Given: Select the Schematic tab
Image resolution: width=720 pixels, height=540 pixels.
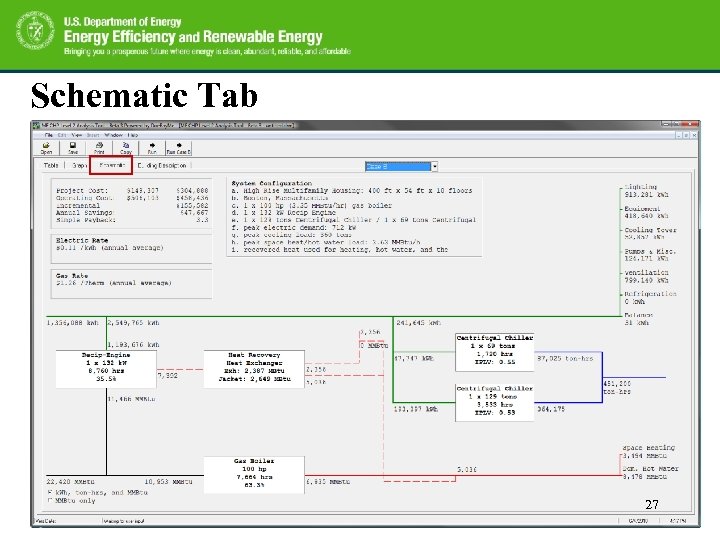Looking at the screenshot, I should point(112,165).
